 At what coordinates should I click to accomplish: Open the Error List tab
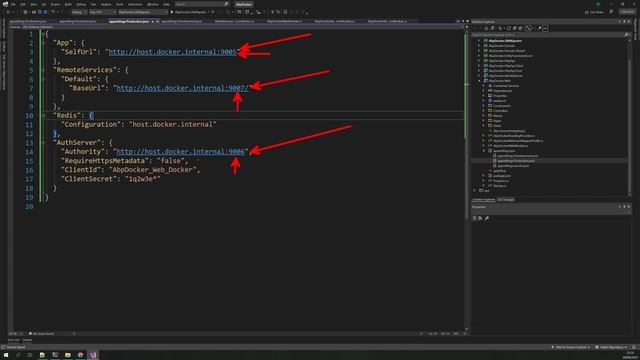[x=13, y=340]
